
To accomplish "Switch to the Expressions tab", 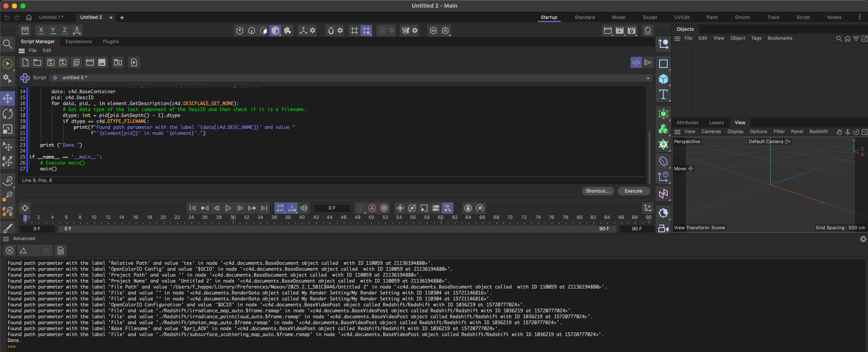I will [x=79, y=41].
